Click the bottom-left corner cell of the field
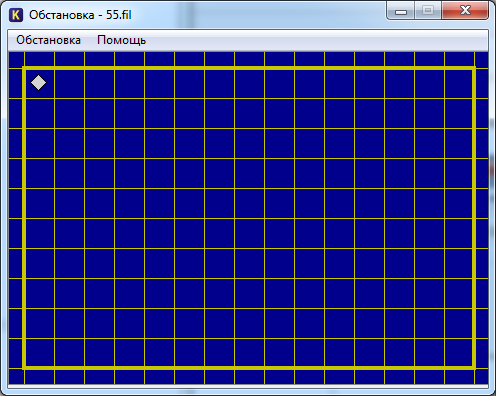Image resolution: width=496 pixels, height=396 pixels. click(x=39, y=353)
